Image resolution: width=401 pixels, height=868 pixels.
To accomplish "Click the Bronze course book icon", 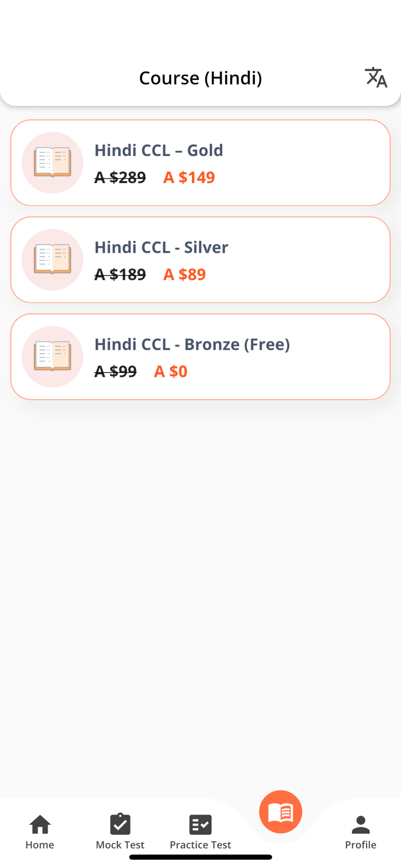I will click(53, 357).
